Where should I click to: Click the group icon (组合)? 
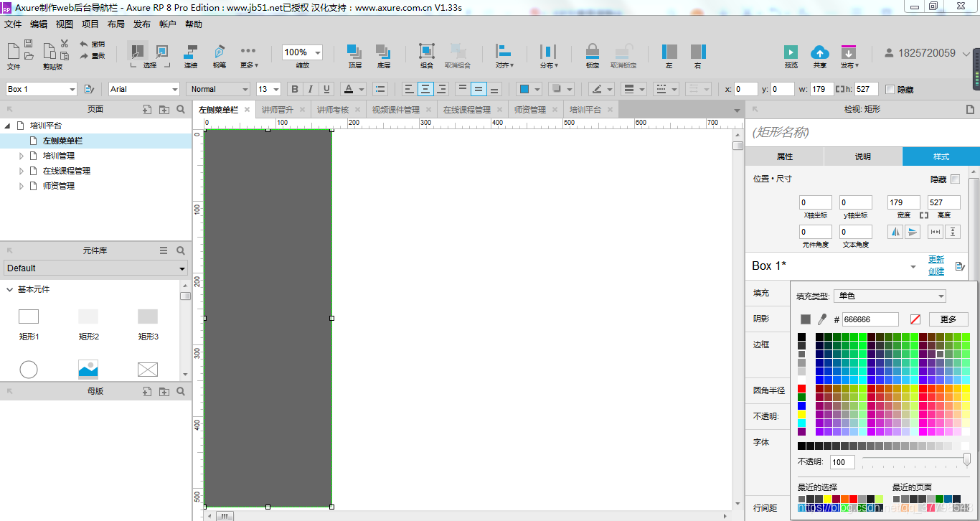point(427,51)
